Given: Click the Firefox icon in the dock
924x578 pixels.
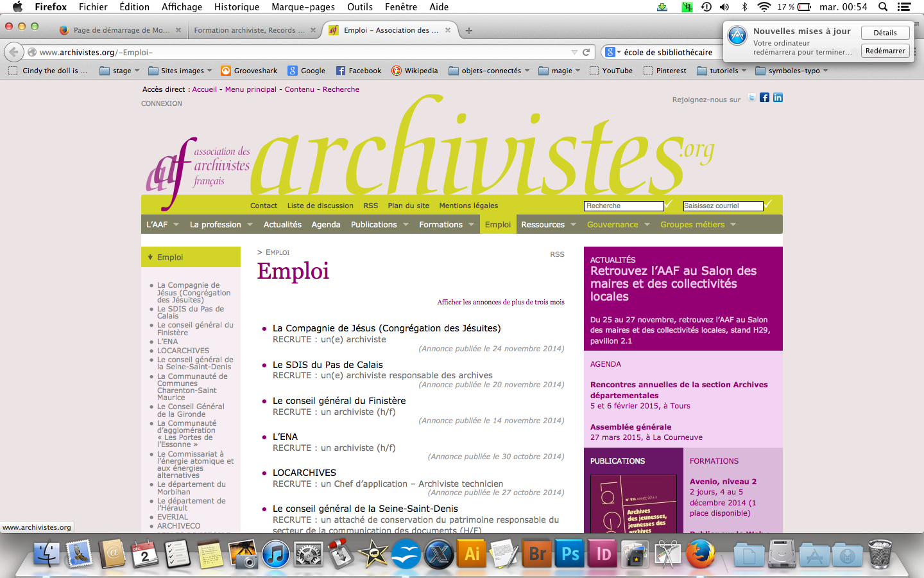Looking at the screenshot, I should click(x=701, y=554).
